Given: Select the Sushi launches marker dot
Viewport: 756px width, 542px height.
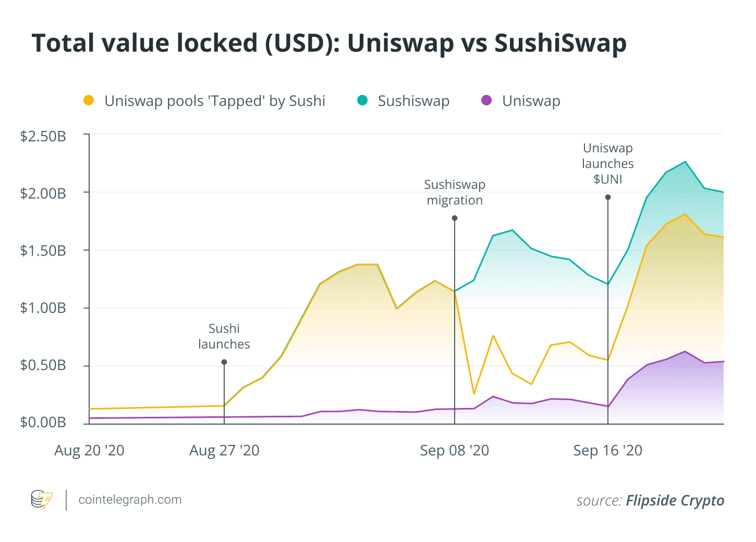Looking at the screenshot, I should [224, 362].
